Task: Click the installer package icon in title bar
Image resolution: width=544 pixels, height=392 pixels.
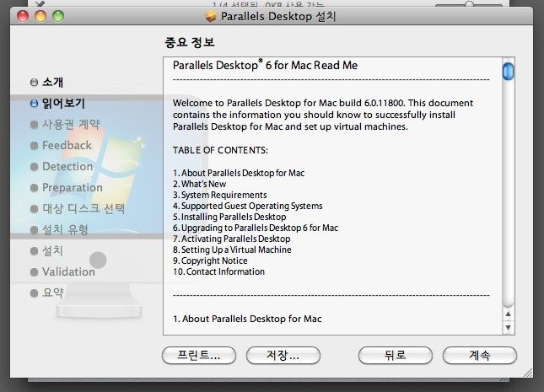Action: [x=211, y=16]
